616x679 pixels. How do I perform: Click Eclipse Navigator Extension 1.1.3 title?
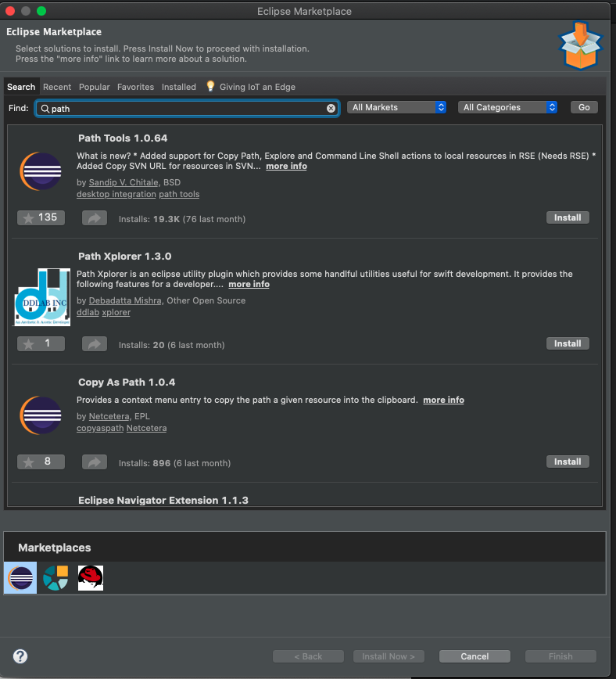(163, 500)
